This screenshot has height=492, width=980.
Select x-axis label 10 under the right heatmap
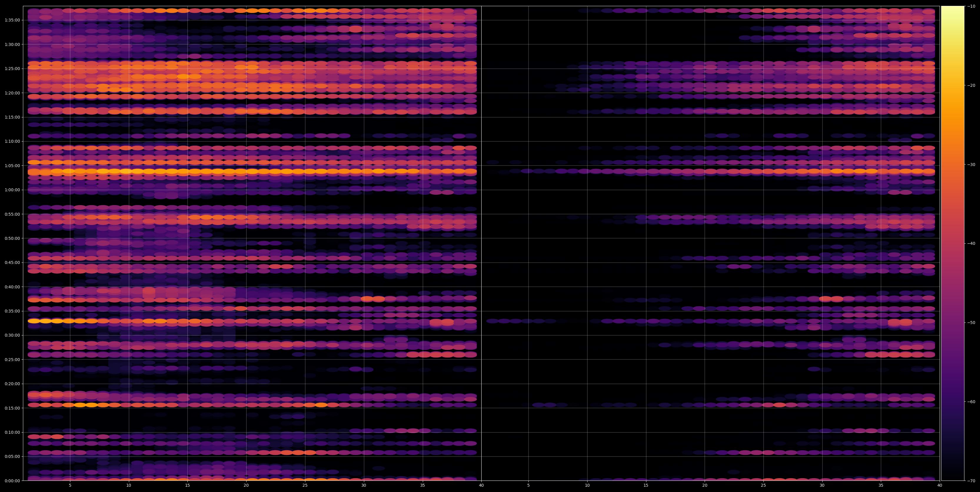click(587, 486)
